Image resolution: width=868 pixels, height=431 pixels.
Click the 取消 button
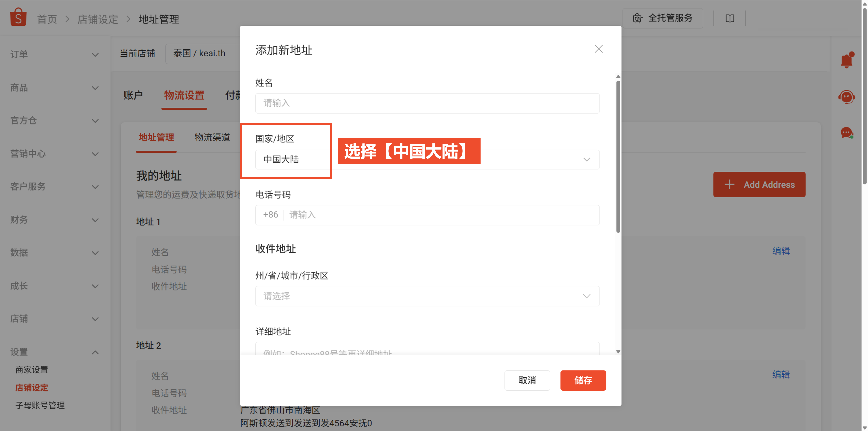coord(527,381)
